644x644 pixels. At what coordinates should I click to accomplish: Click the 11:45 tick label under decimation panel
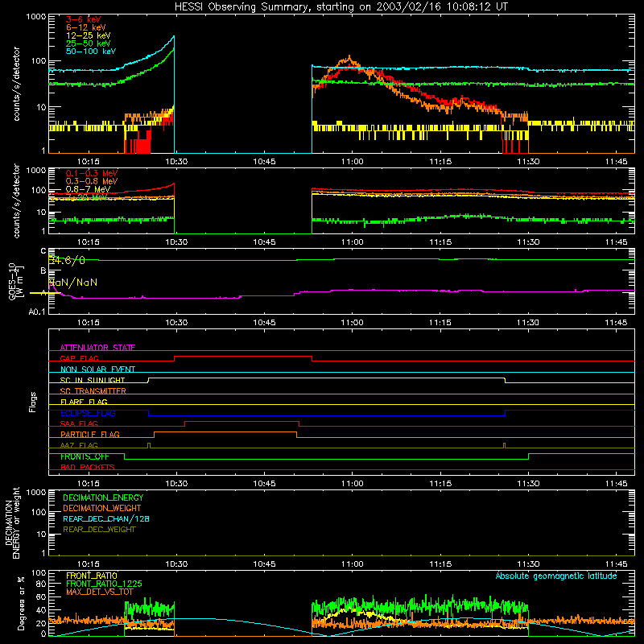coord(616,564)
